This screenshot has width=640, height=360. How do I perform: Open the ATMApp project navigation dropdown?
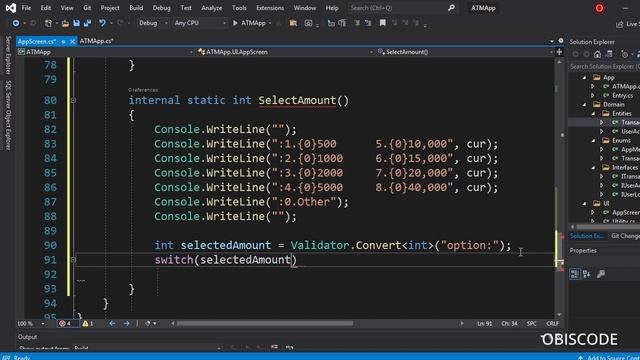click(105, 52)
